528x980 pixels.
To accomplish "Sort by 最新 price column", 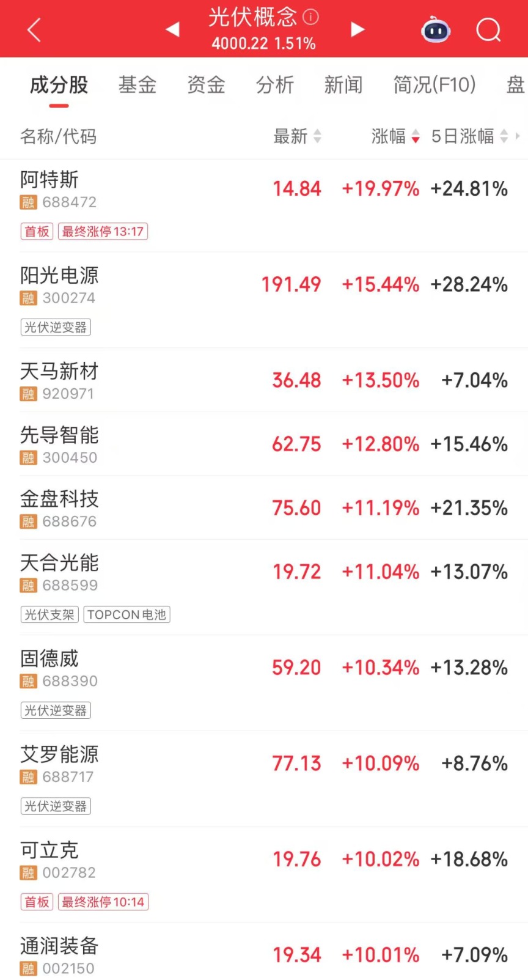I will tap(297, 136).
